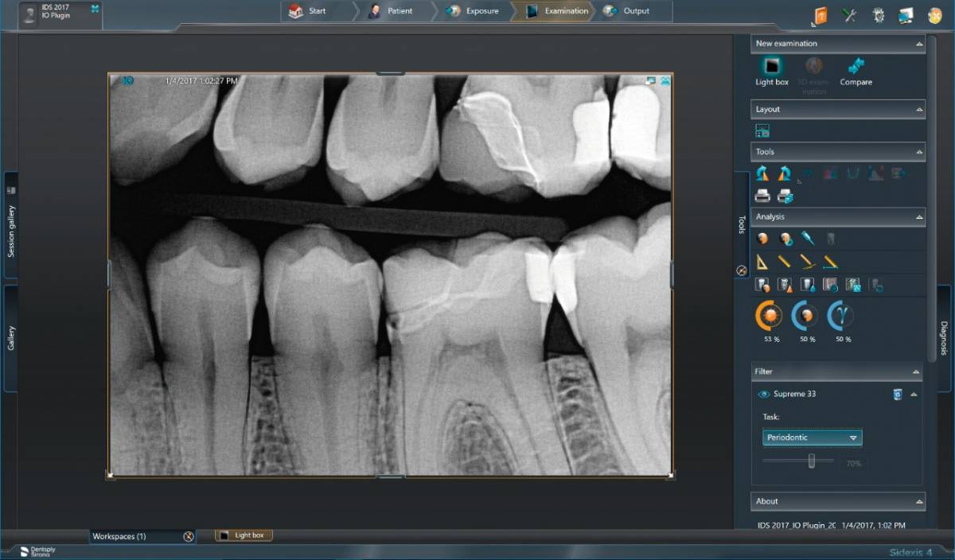Open the Periodontic task dropdown
This screenshot has width=955, height=560.
812,437
